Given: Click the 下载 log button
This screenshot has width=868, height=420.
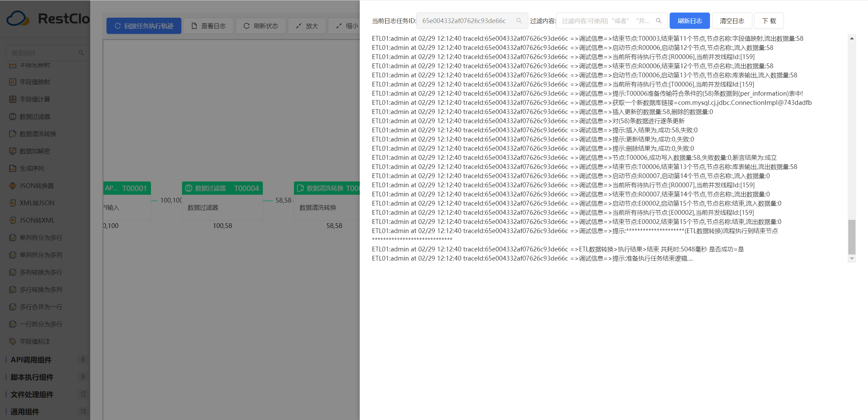Looking at the screenshot, I should (769, 21).
